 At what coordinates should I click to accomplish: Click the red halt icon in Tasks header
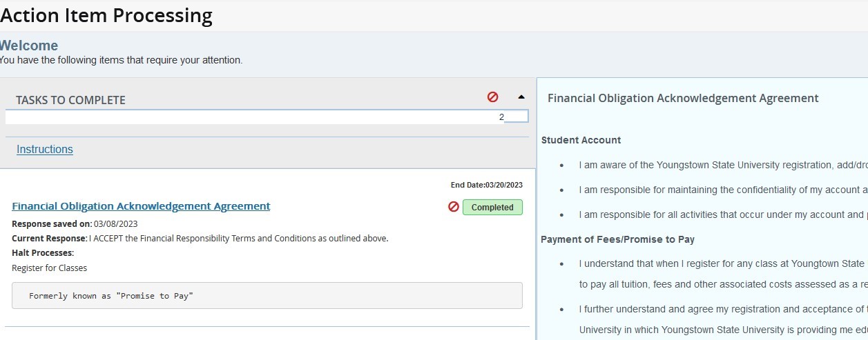tap(492, 97)
